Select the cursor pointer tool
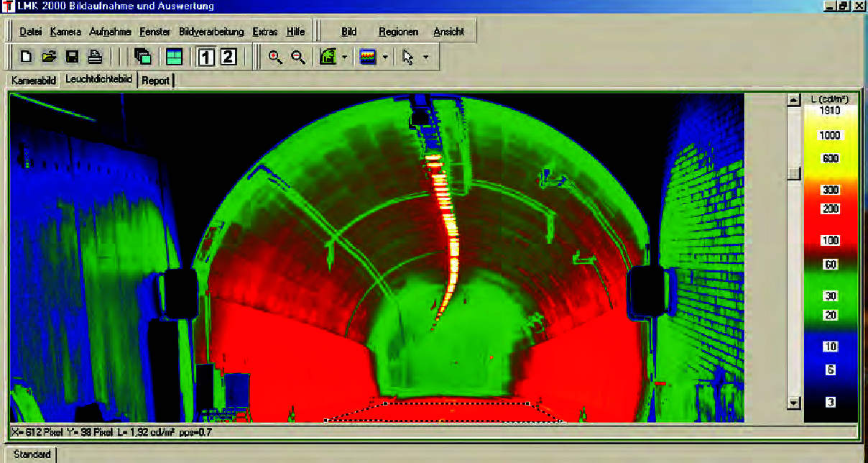Image resolution: width=868 pixels, height=463 pixels. 408,57
